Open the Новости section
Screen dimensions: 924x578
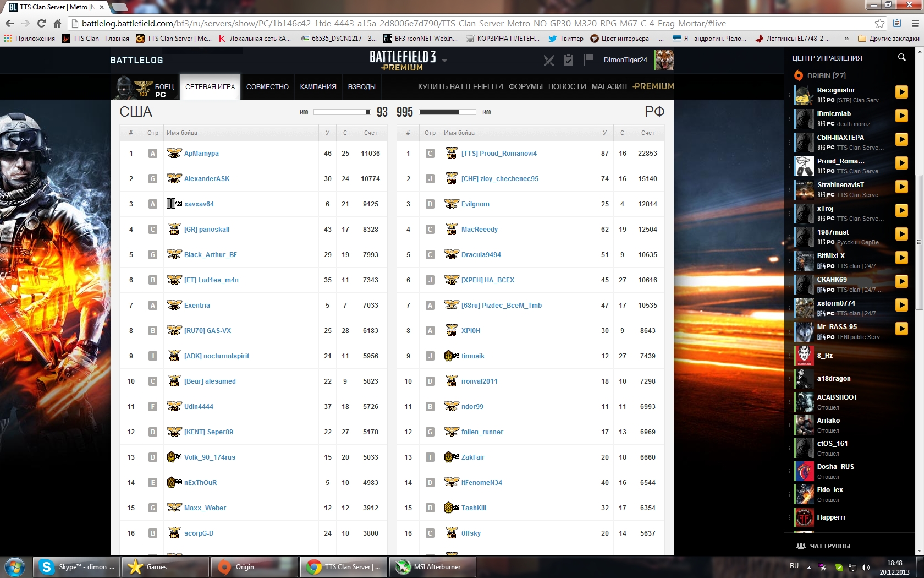click(x=567, y=86)
